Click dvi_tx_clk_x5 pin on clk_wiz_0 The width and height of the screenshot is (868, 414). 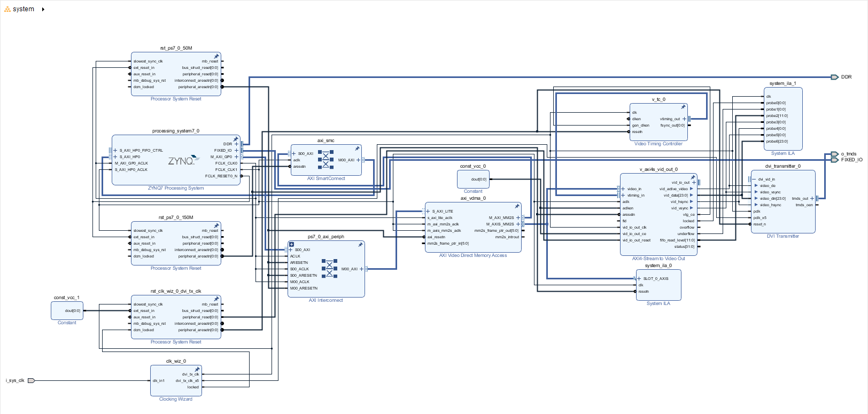(x=187, y=380)
